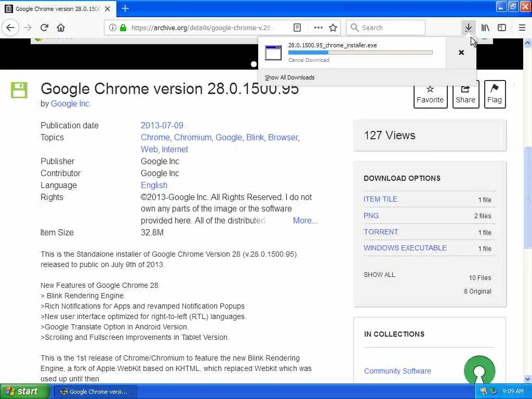This screenshot has width=532, height=399.
Task: Click the forward navigation arrow
Action: point(28,28)
